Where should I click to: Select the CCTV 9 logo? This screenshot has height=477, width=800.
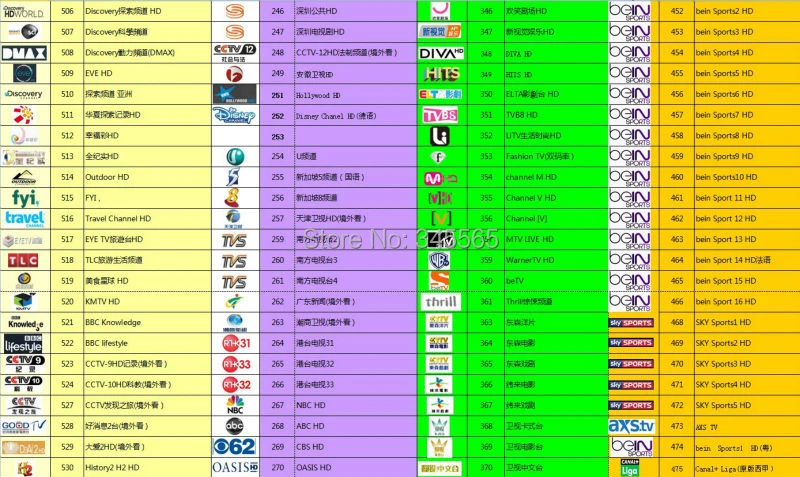pyautogui.click(x=24, y=364)
